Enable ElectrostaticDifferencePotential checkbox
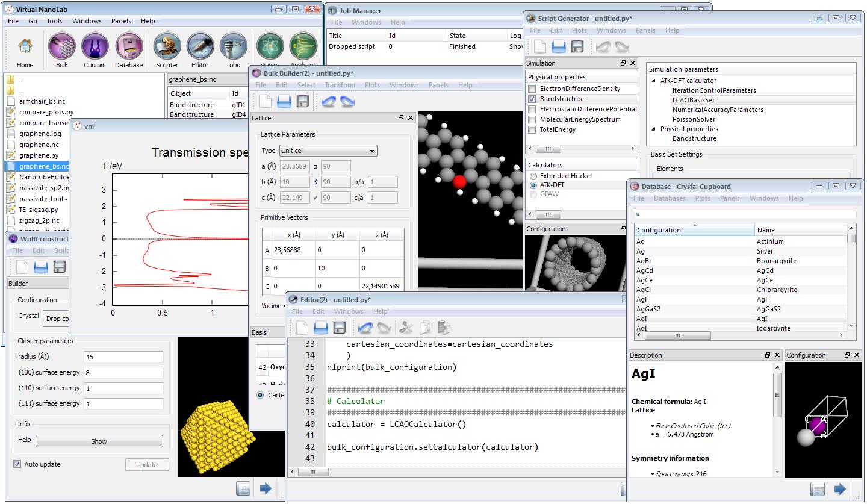 532,109
